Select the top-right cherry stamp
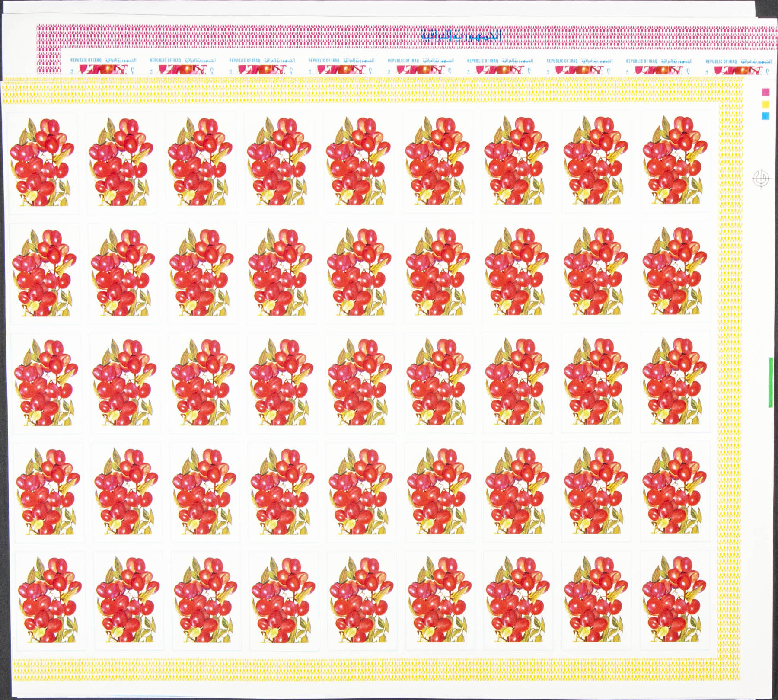This screenshot has width=778, height=700. click(675, 162)
